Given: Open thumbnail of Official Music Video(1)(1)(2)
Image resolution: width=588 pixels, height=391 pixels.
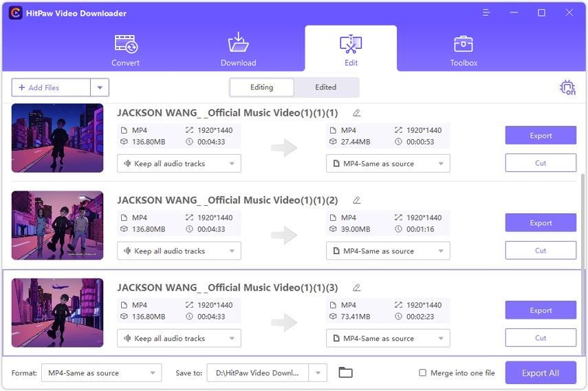Looking at the screenshot, I should [57, 226].
